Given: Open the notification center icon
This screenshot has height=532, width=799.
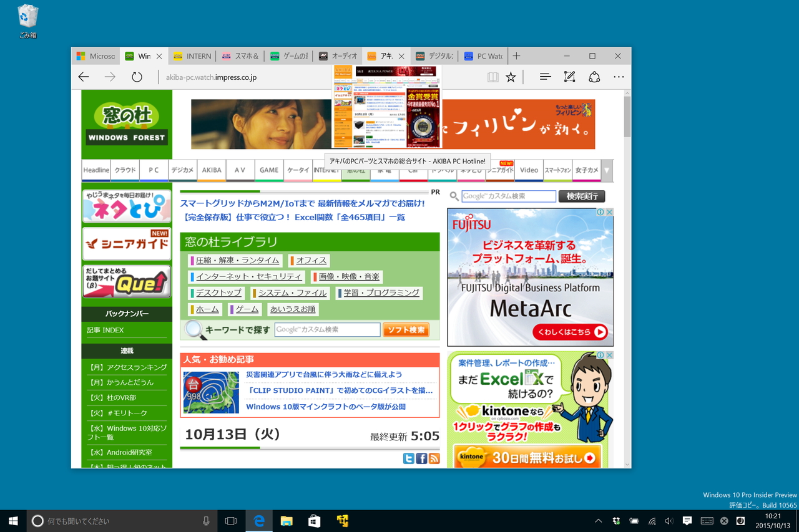Looking at the screenshot, I should 687,520.
